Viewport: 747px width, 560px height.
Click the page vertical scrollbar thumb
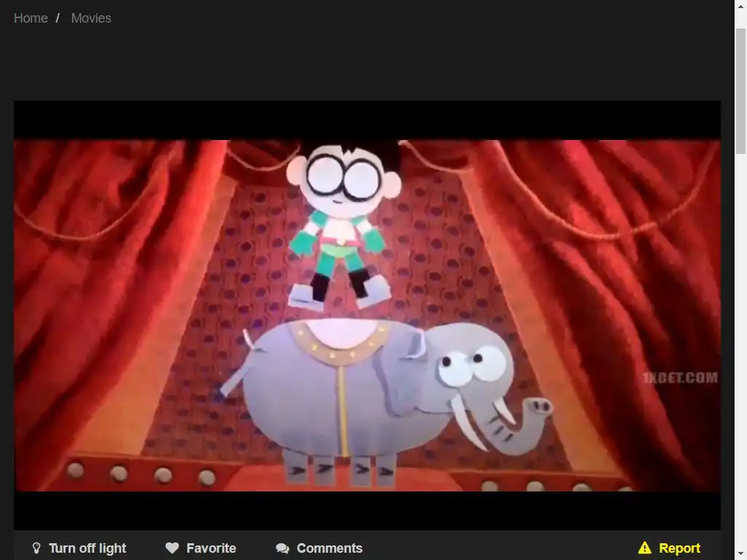tap(740, 91)
